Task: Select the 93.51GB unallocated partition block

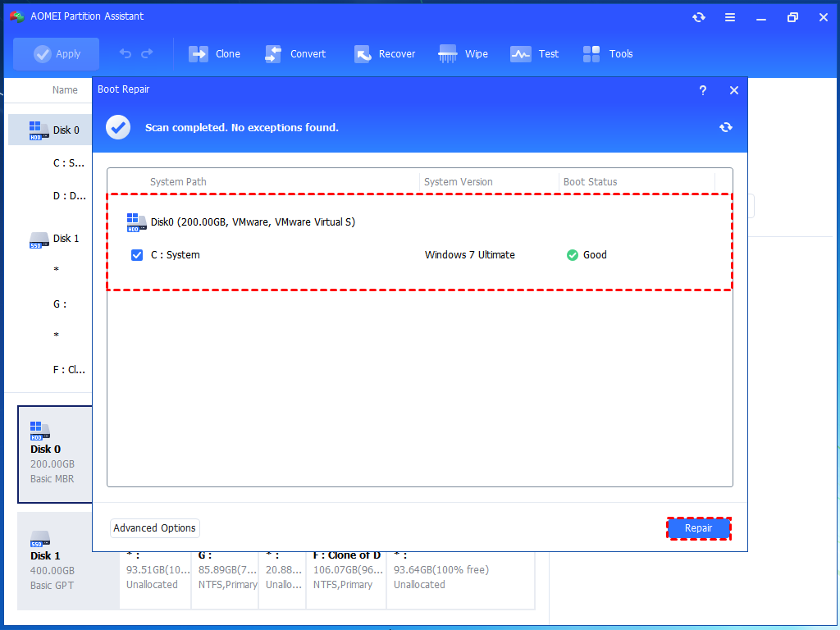Action: (155, 581)
